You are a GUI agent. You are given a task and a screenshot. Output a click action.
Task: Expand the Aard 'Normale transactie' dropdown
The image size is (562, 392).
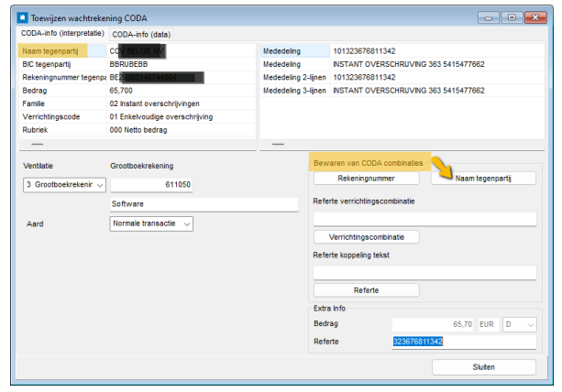(151, 223)
